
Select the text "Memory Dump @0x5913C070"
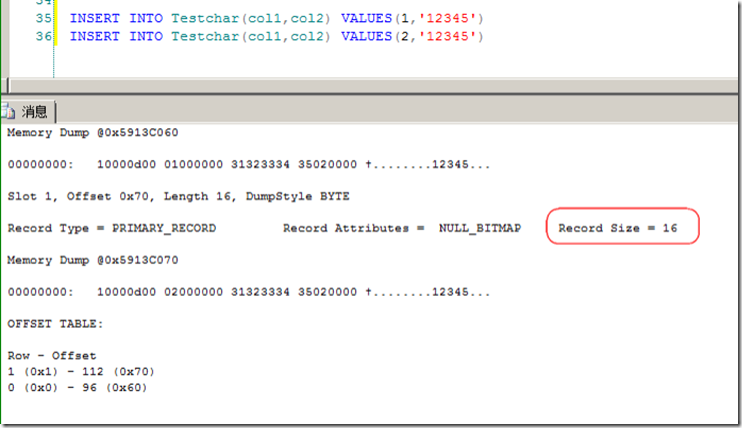coord(93,260)
